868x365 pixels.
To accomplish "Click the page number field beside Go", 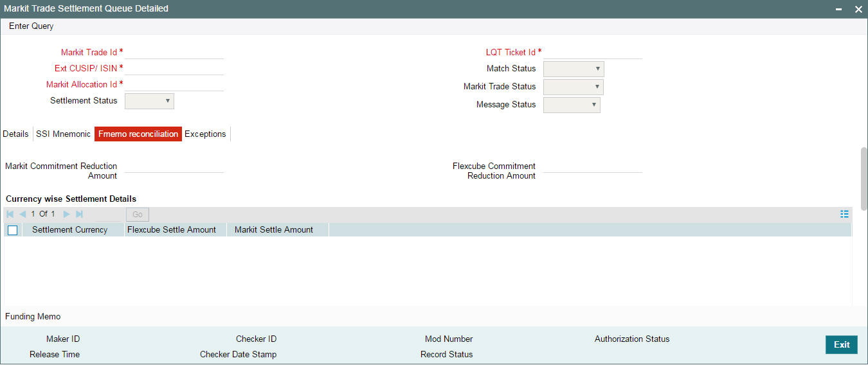I will click(x=109, y=214).
